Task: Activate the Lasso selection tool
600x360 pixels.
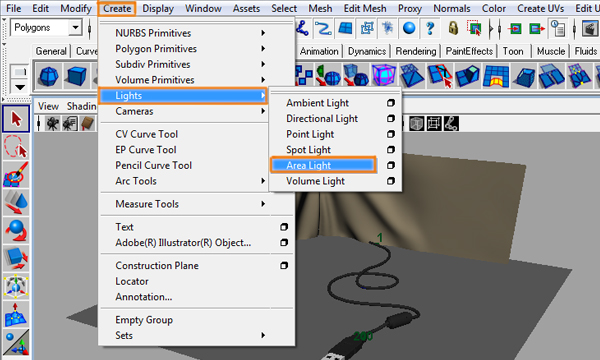Action: click(x=16, y=147)
